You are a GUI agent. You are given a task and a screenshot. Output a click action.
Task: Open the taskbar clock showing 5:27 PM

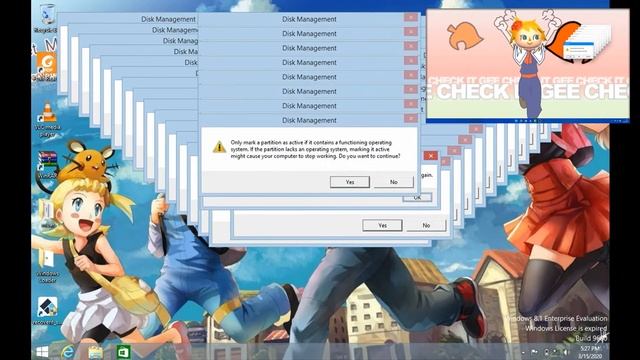click(x=590, y=352)
